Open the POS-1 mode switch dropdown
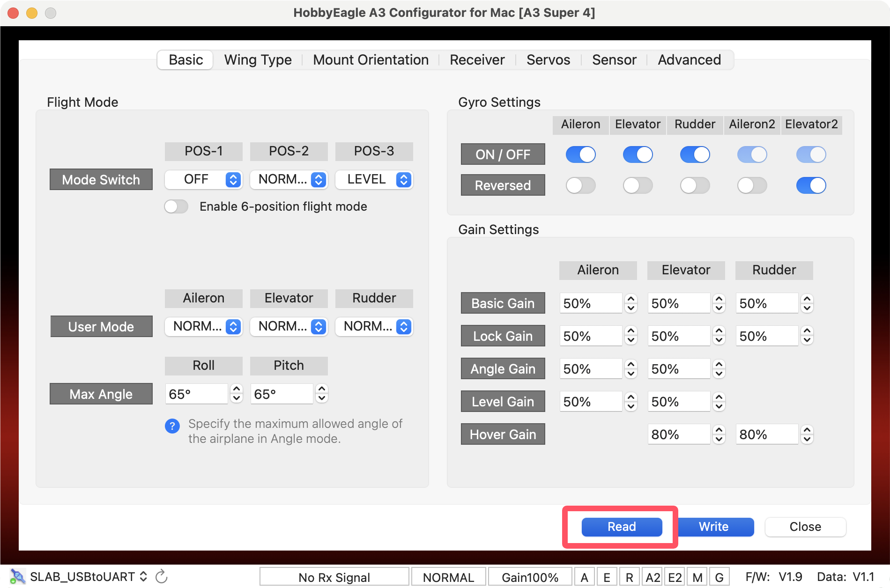 coord(203,180)
